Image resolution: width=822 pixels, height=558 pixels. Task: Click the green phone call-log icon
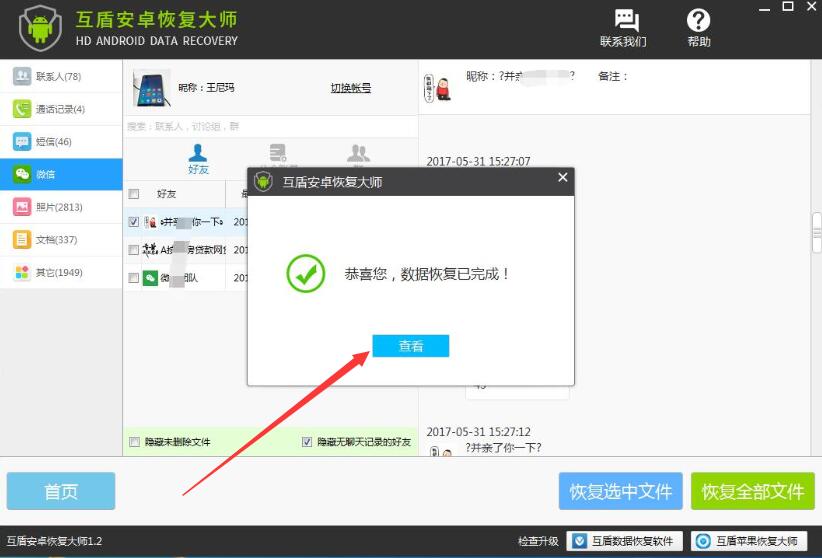[21, 109]
